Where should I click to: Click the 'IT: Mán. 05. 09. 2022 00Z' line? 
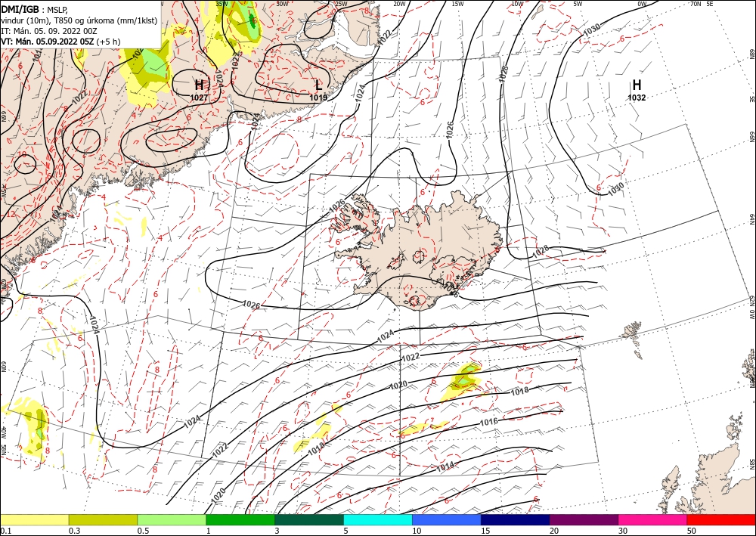point(49,31)
